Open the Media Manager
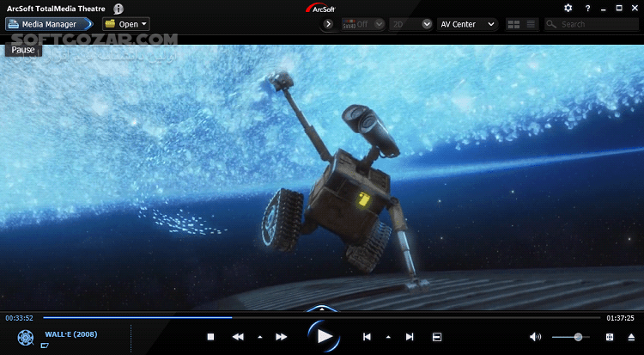The width and height of the screenshot is (644, 355). click(x=50, y=24)
